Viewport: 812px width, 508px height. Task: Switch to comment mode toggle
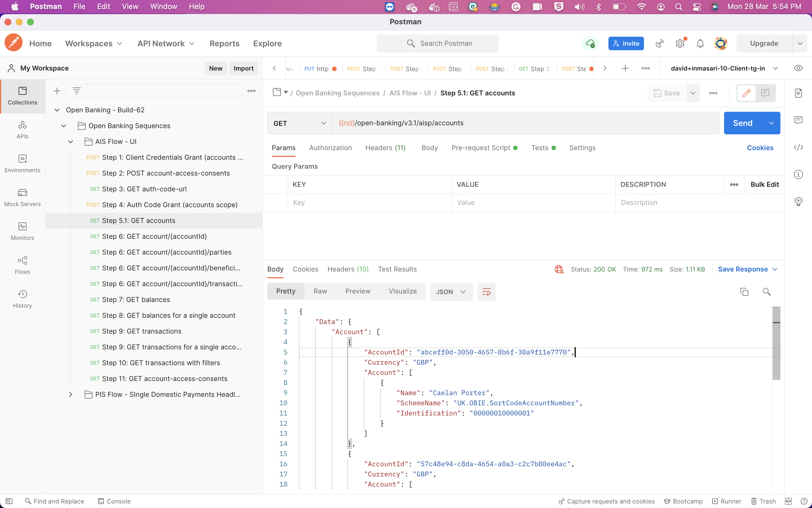(765, 93)
